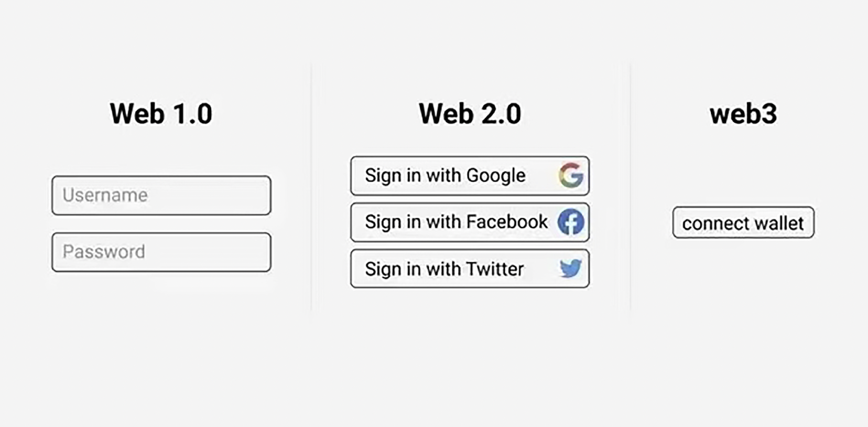Screen dimensions: 868x427
Task: Click the blue Facebook logo icon
Action: point(571,222)
